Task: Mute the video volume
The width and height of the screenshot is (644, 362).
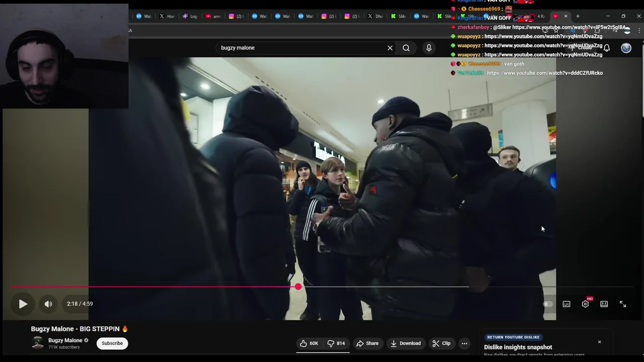Action: [48, 304]
